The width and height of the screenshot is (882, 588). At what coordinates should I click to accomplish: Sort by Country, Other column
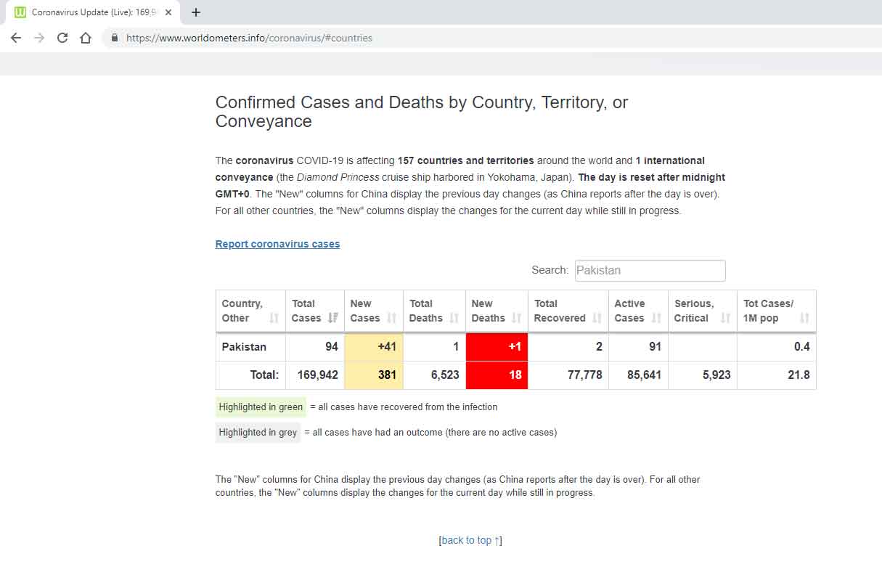pyautogui.click(x=250, y=311)
